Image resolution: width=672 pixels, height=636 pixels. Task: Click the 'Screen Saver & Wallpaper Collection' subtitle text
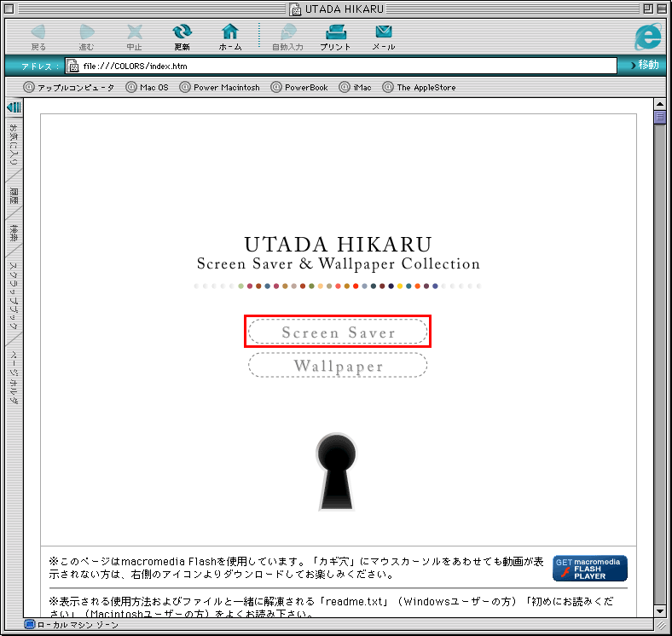339,263
